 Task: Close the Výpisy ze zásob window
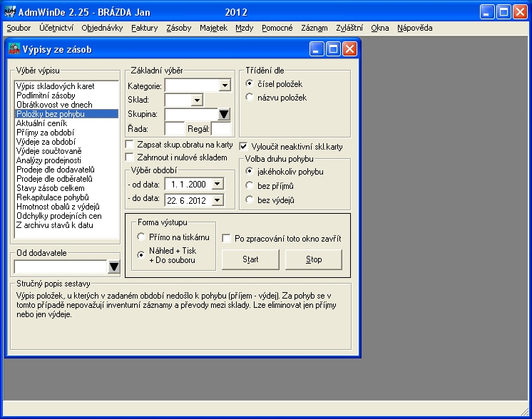click(x=350, y=49)
